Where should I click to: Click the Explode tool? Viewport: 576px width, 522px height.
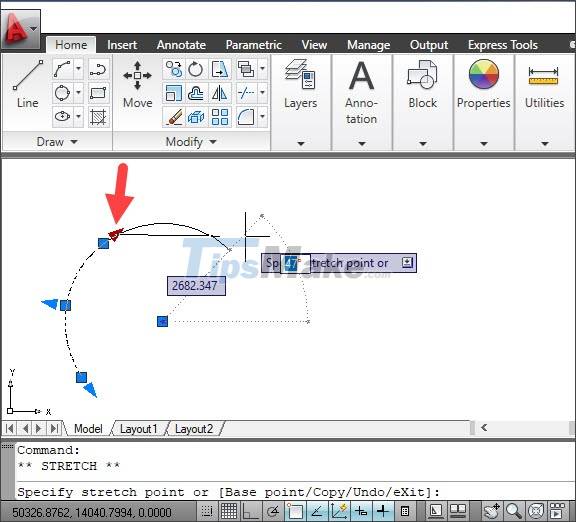[196, 117]
